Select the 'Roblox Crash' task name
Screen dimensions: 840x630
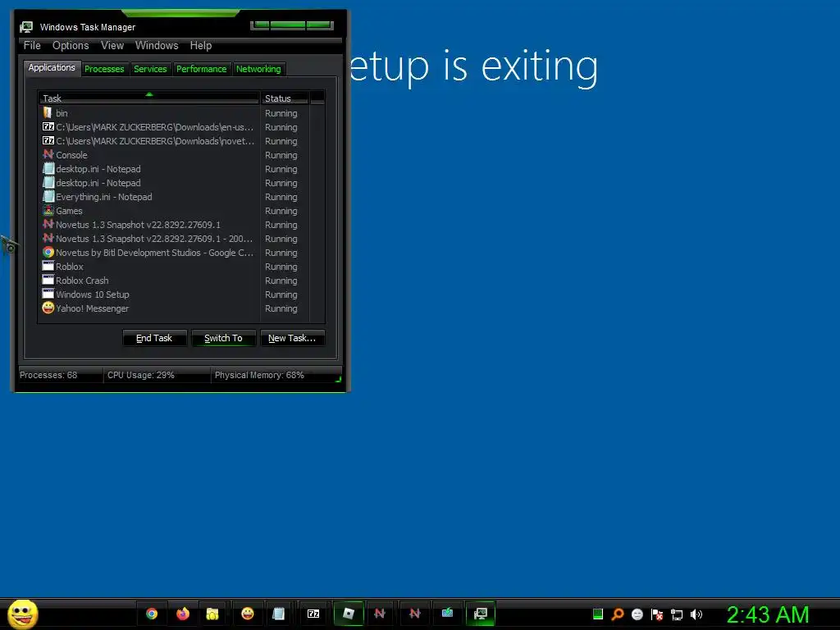click(82, 281)
